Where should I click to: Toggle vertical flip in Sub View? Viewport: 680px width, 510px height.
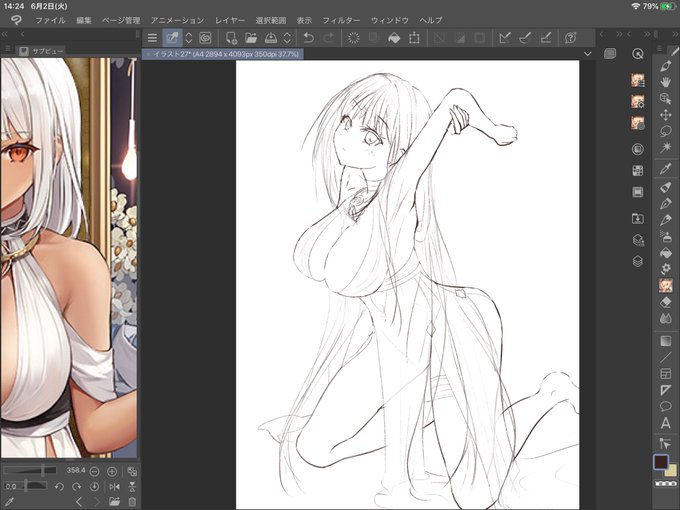pyautogui.click(x=132, y=487)
